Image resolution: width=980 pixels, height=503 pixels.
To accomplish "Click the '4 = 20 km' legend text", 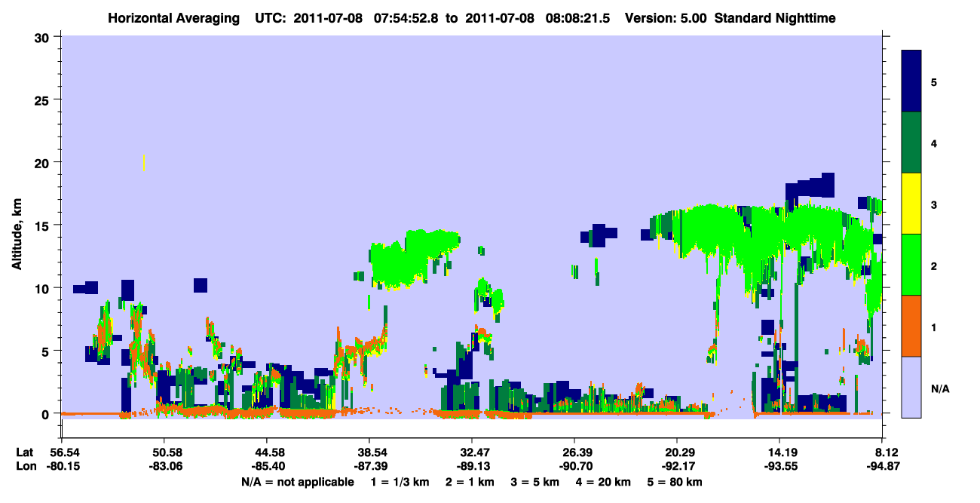I will pos(602,482).
